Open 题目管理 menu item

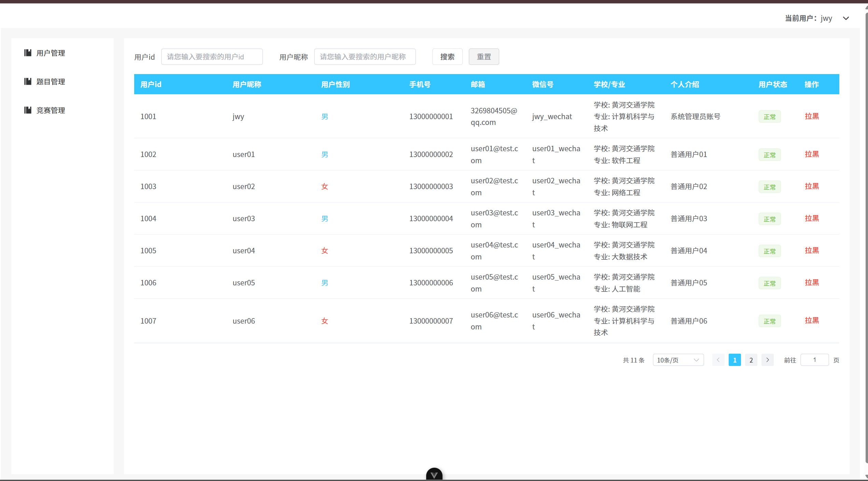coord(51,82)
